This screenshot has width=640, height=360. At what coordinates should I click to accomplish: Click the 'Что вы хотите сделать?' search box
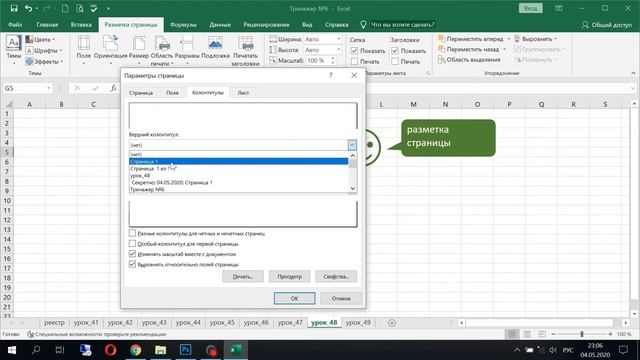pyautogui.click(x=402, y=25)
